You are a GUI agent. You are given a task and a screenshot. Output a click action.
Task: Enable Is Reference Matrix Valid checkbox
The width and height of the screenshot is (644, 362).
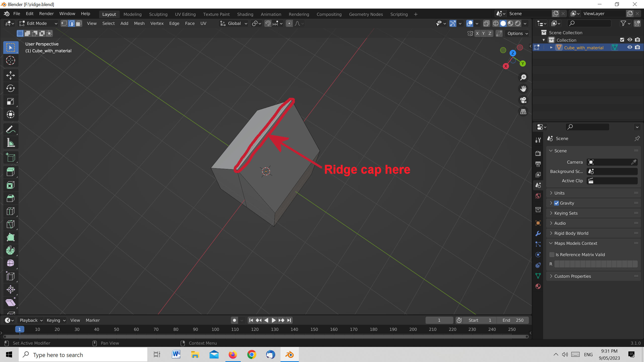click(552, 254)
